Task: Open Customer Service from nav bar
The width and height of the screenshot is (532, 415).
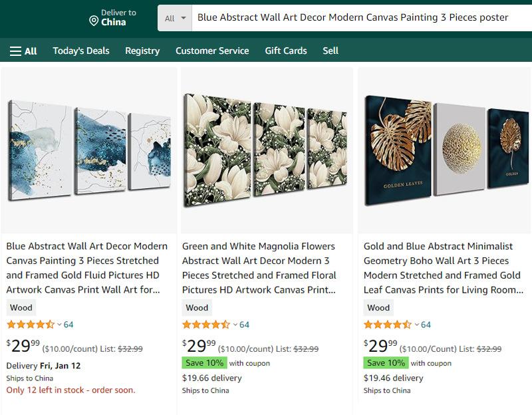Action: (x=212, y=51)
